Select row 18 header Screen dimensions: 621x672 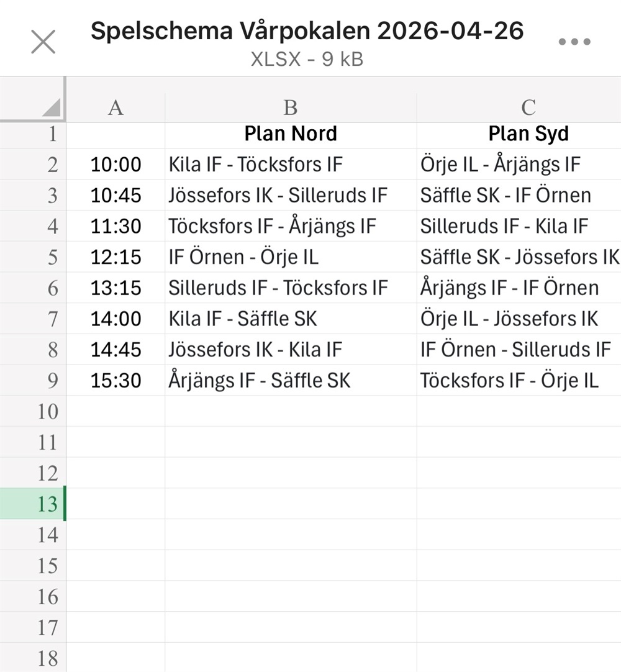point(47,658)
